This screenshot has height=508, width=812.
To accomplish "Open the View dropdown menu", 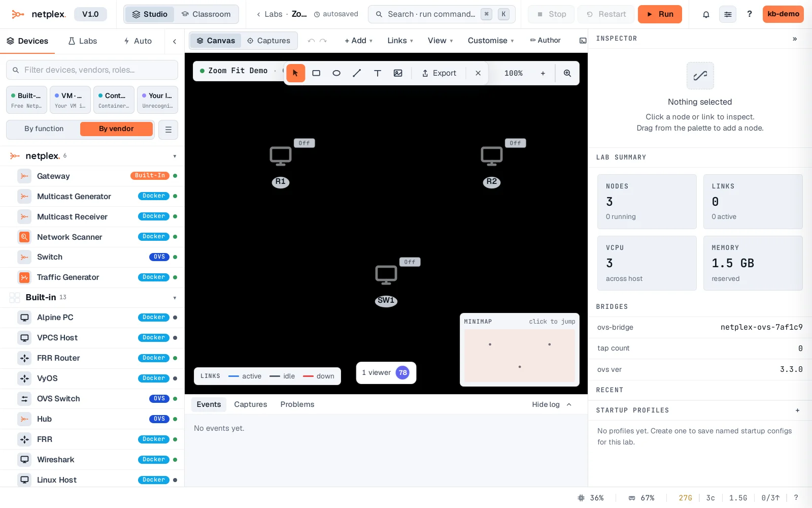I will pyautogui.click(x=440, y=41).
